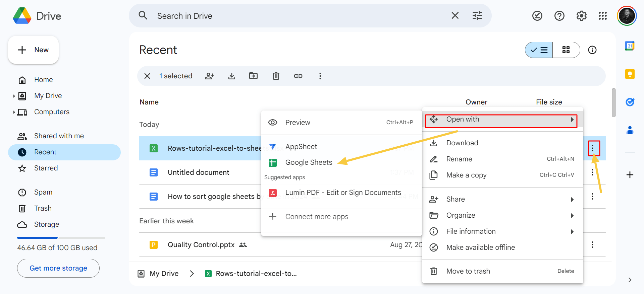Expand the Organize submenu
Screen dimensions: 644x294
point(502,215)
